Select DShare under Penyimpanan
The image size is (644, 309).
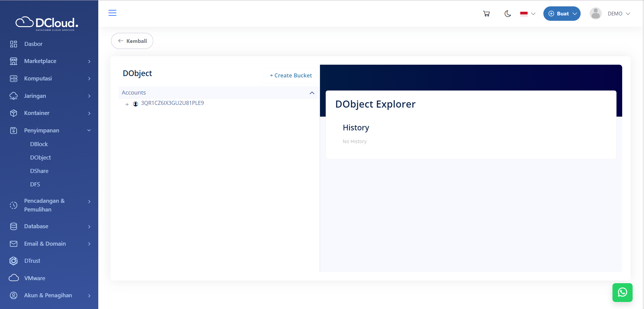39,171
